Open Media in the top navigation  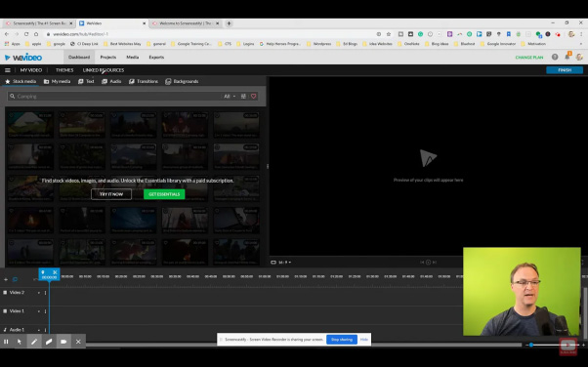point(133,58)
